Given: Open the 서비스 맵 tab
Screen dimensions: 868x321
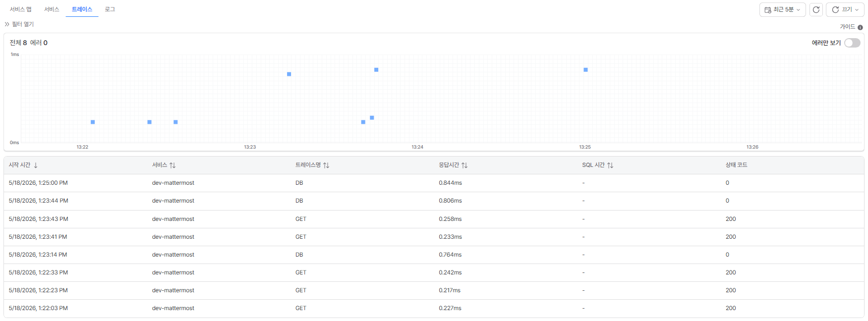Looking at the screenshot, I should (21, 9).
